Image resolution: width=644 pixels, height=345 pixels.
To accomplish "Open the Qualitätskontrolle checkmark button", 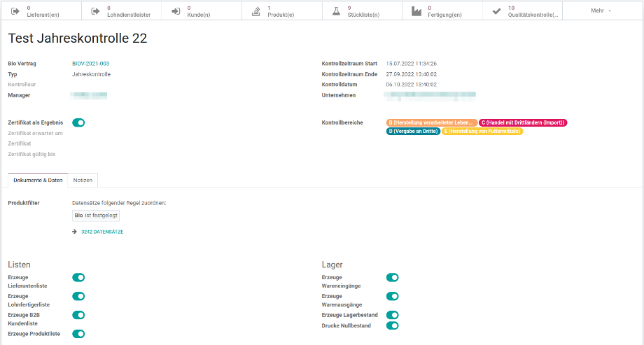I will click(x=521, y=10).
